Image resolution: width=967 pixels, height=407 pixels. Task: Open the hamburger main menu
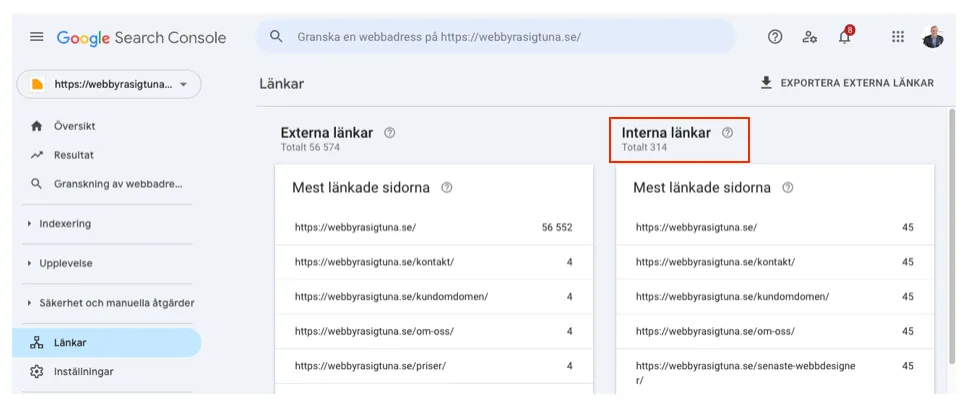[x=37, y=37]
